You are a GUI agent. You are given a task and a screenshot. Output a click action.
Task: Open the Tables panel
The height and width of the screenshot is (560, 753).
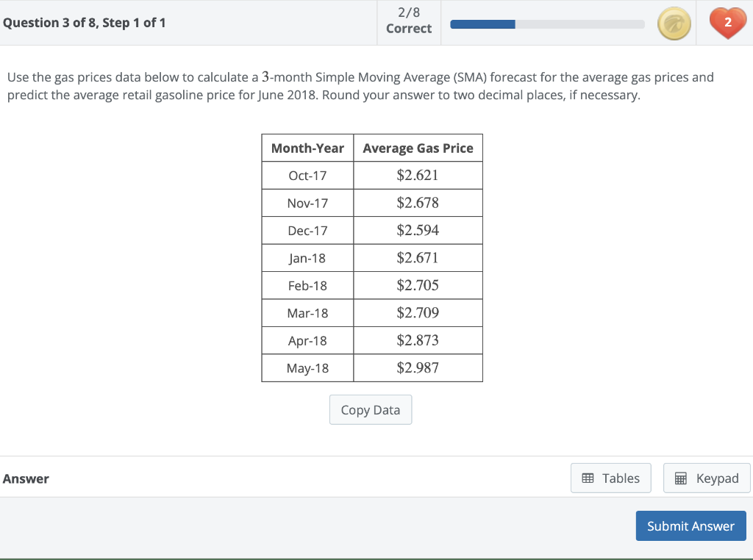tap(610, 478)
